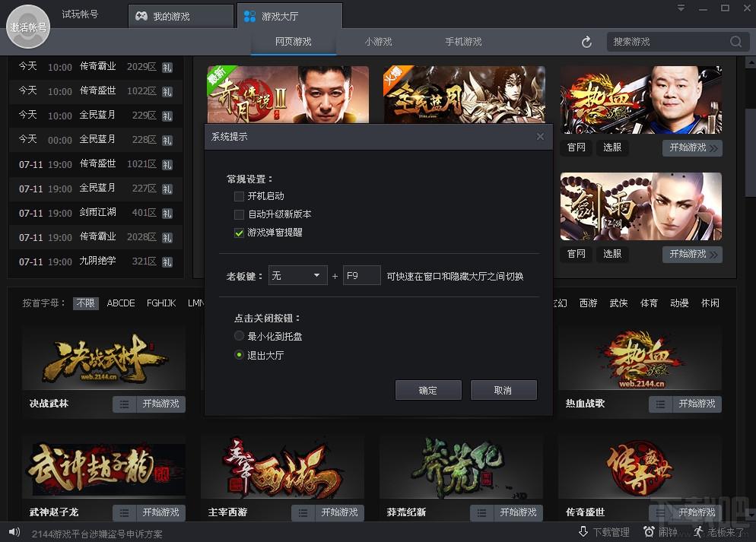Open the main menu dropdown arrow in title bar
The width and height of the screenshot is (756, 542).
tap(681, 8)
